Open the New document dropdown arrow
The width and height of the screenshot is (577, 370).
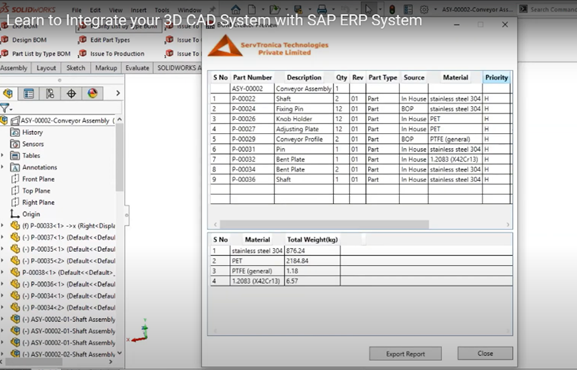pos(263,9)
